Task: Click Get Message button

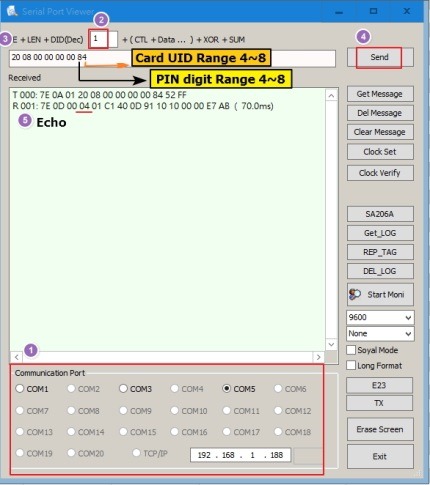Action: [380, 94]
